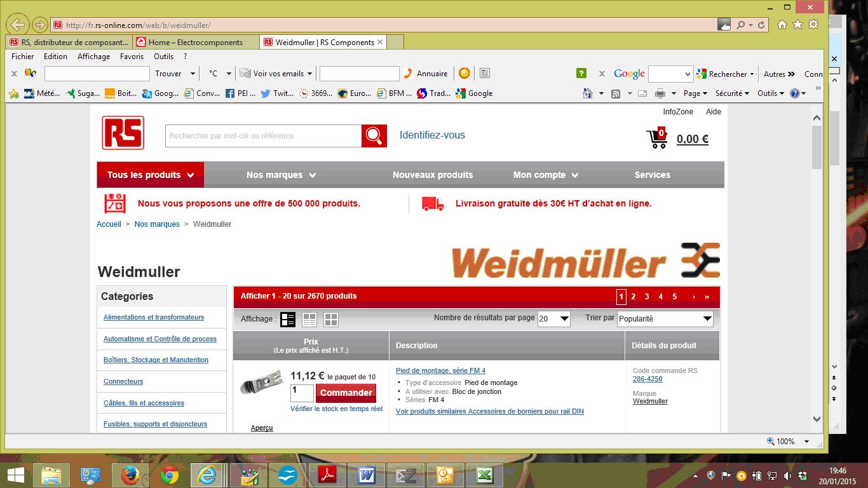This screenshot has height=488, width=868.
Task: Expand the Mon compte dropdown menu
Action: (x=546, y=175)
